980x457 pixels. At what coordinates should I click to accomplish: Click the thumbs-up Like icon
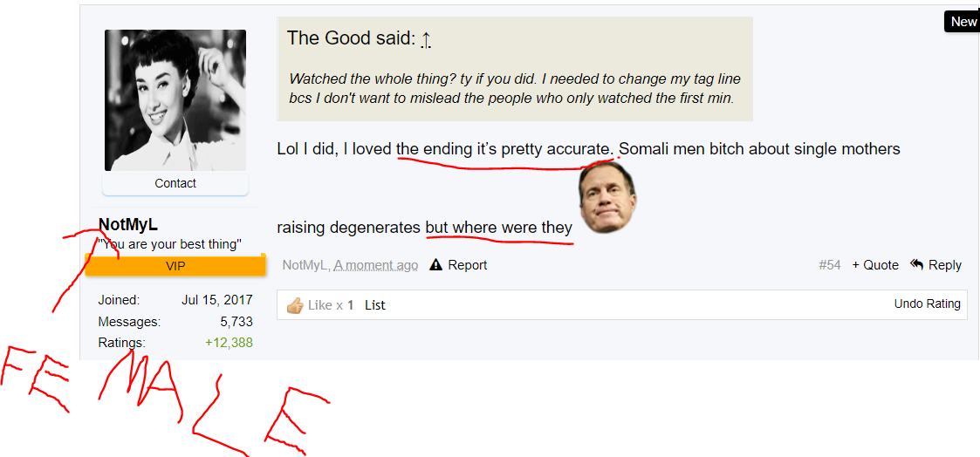[295, 305]
